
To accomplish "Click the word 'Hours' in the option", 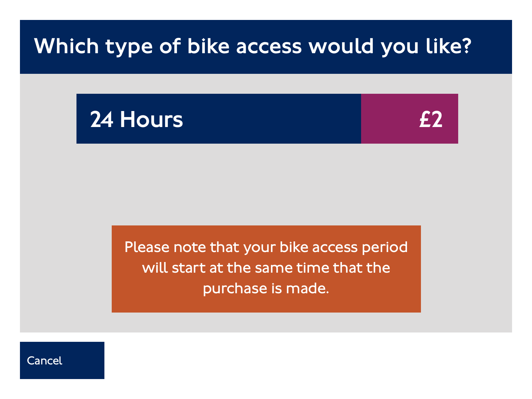I will click(x=151, y=119).
